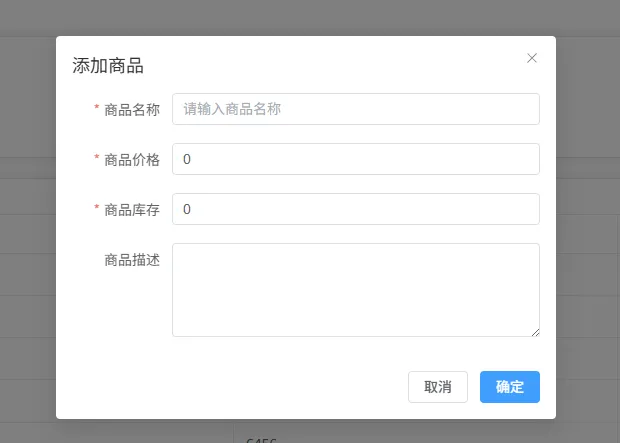Click the 商品名称 field label

pyautogui.click(x=132, y=110)
